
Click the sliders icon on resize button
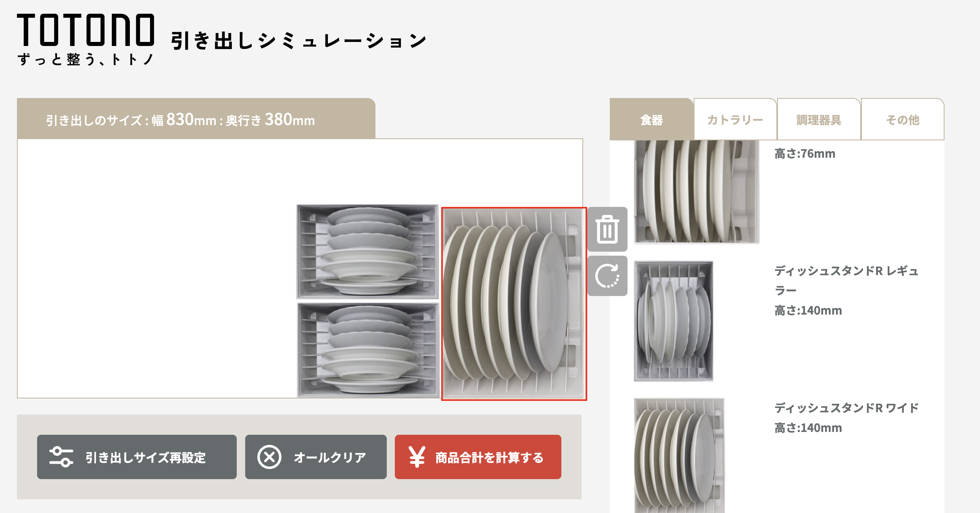point(61,457)
